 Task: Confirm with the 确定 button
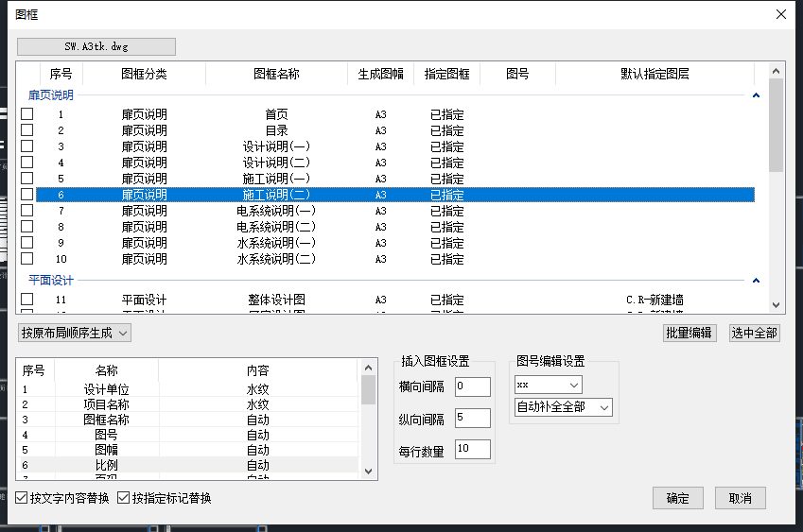678,498
